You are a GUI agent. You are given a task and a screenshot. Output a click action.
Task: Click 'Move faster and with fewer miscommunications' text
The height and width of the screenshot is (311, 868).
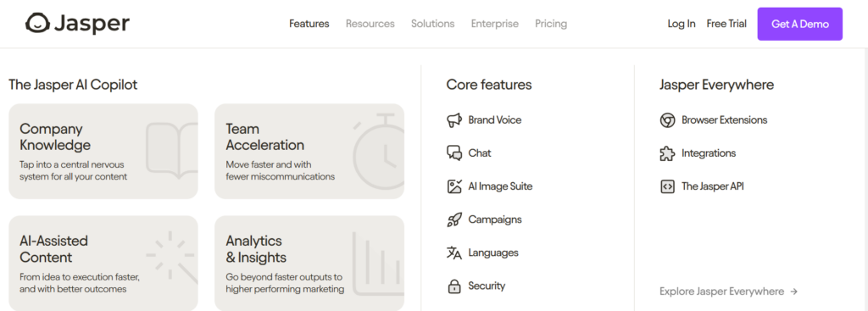280,170
